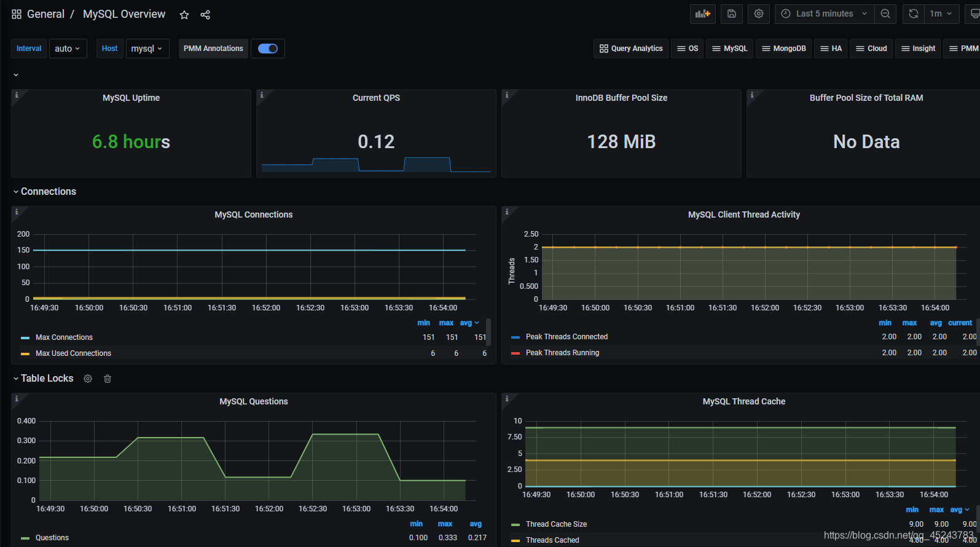This screenshot has height=547, width=980.
Task: Save the dashboard
Action: (x=732, y=14)
